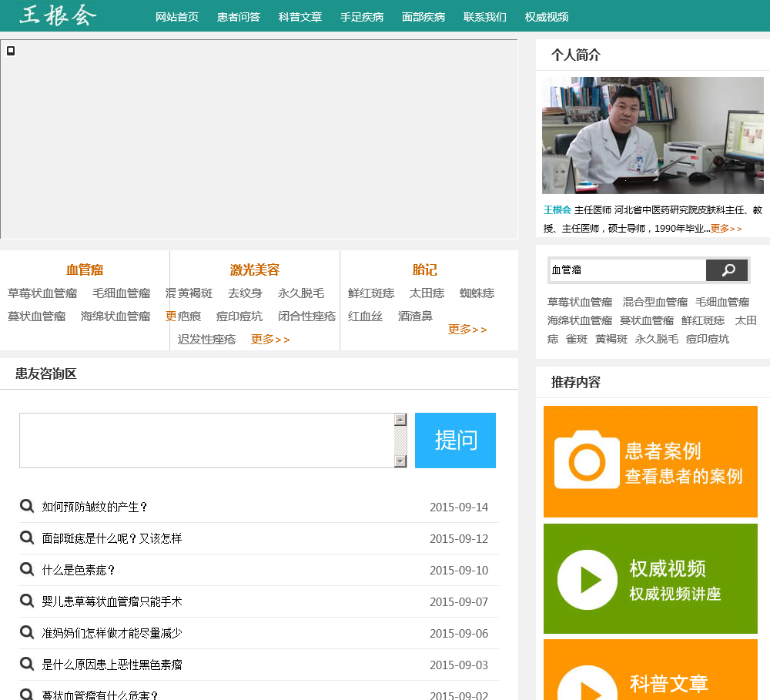The width and height of the screenshot is (770, 700).
Task: Open 联系我们 in the top navigation
Action: tap(485, 17)
